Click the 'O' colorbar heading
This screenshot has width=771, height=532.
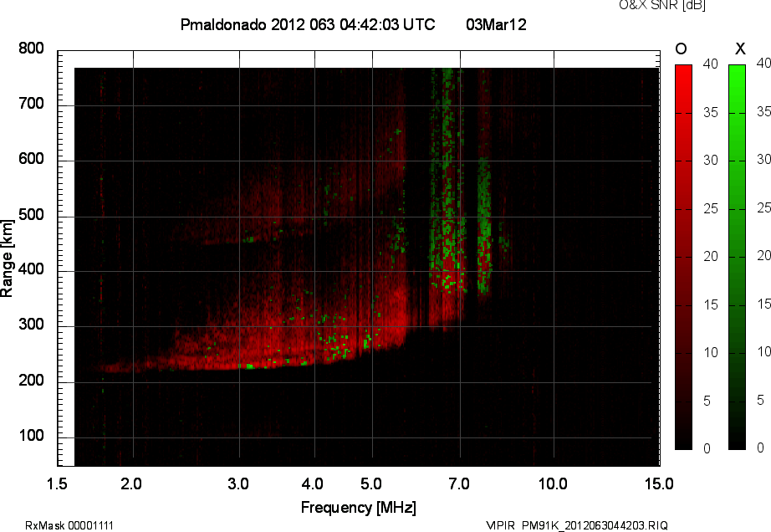pos(681,49)
